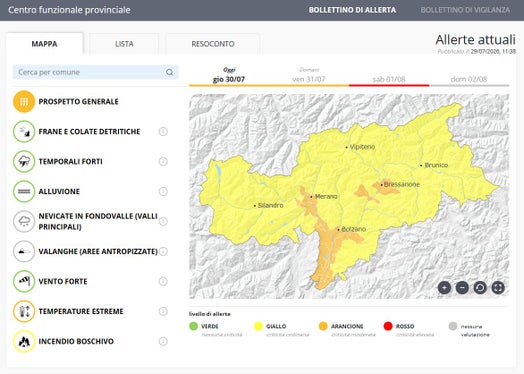Click the grey nessuna valutazione swatch

[453, 326]
